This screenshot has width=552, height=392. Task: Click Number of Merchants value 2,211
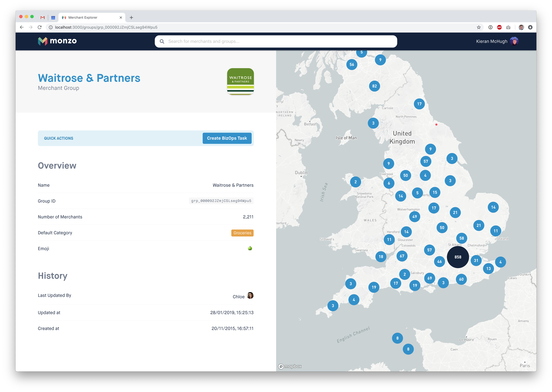pyautogui.click(x=248, y=217)
